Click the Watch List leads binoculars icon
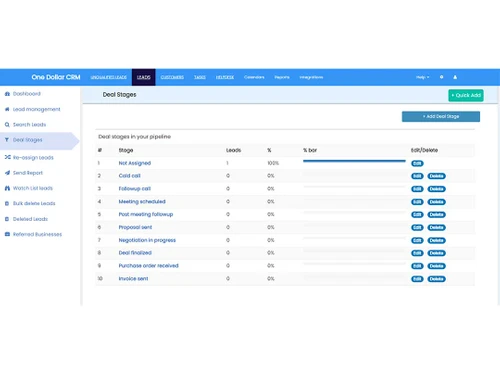The height and width of the screenshot is (375, 500). point(7,188)
